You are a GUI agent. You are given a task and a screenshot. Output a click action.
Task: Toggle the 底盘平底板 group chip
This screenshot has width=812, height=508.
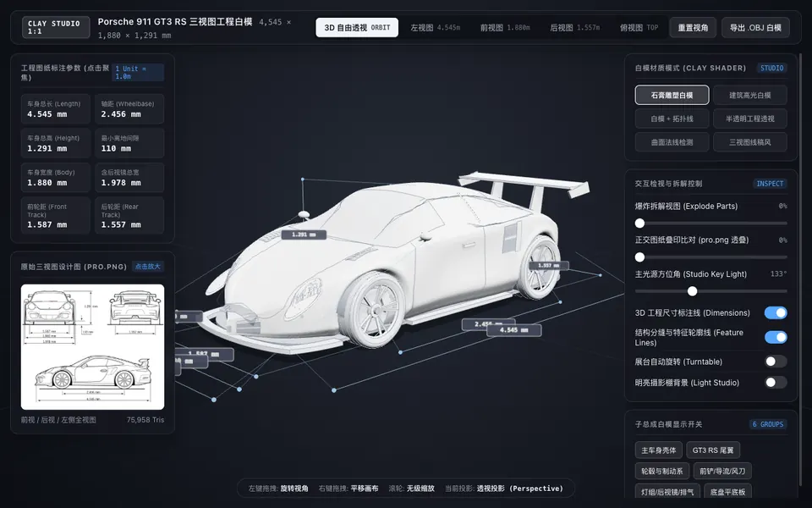(x=727, y=491)
